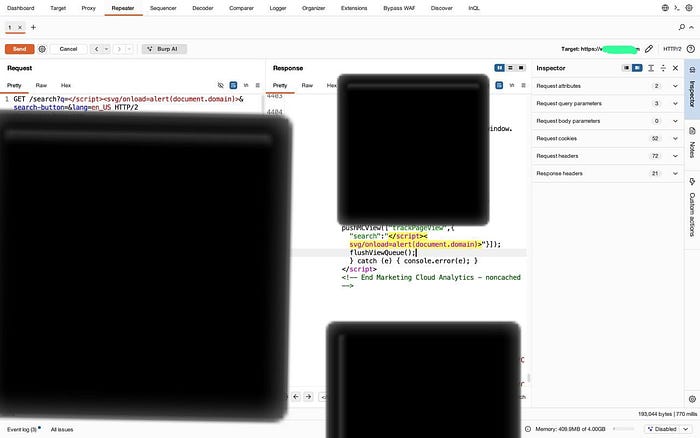
Task: Expand all Inspector sections icon
Action: (651, 68)
